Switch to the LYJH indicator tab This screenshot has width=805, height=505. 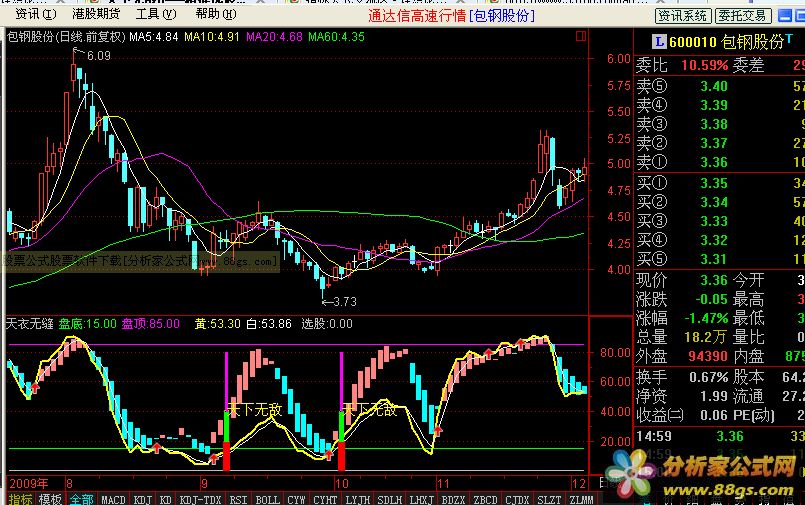point(358,499)
